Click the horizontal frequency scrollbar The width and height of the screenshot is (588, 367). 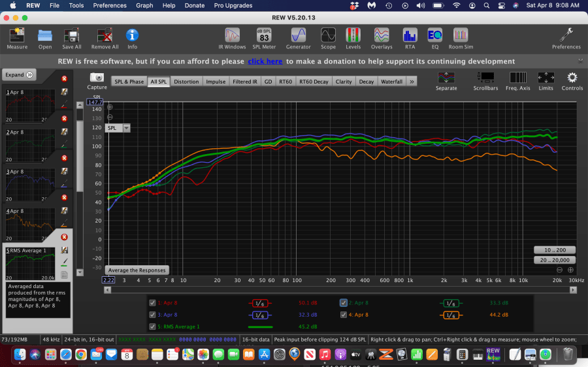(x=340, y=290)
